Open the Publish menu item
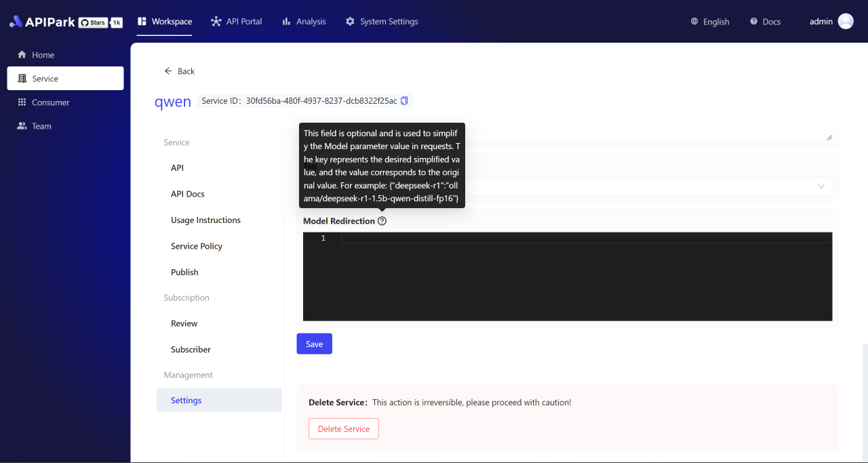Screen dimensions: 868x463 (219, 273)
